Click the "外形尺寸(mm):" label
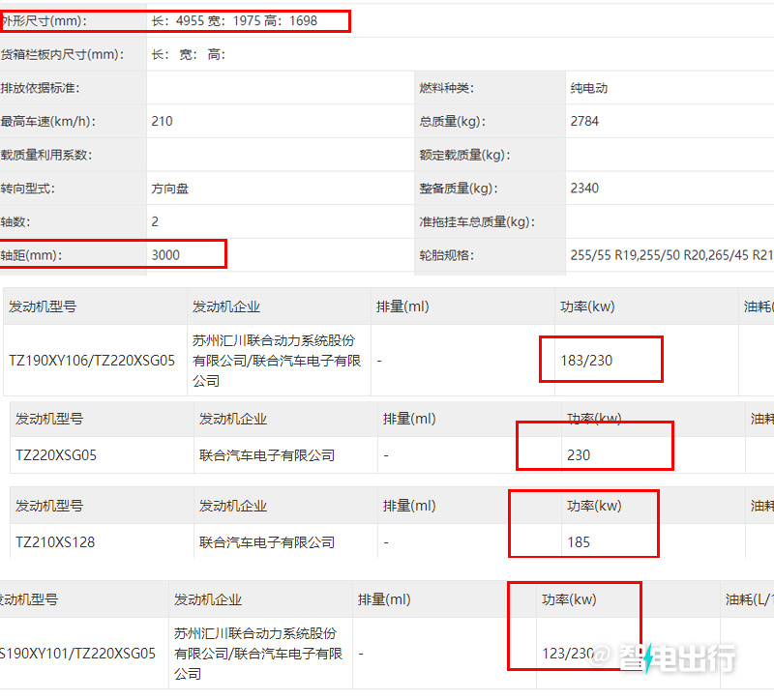The height and width of the screenshot is (700, 774). coord(44,21)
